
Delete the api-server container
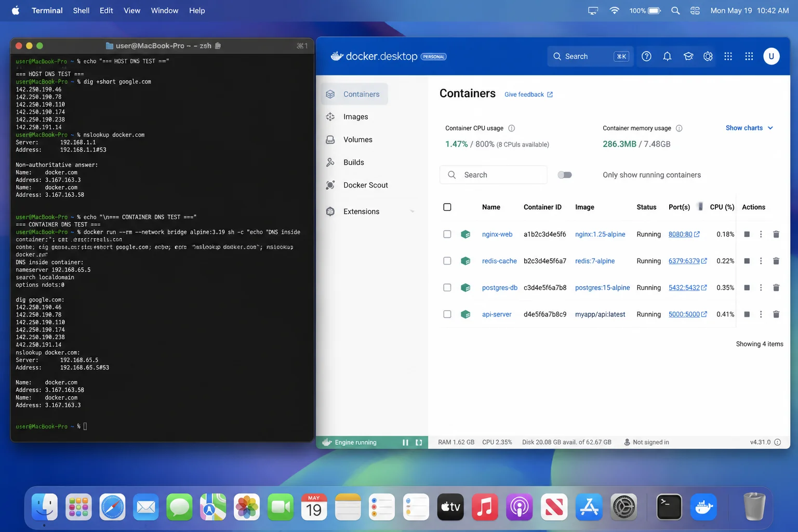pyautogui.click(x=776, y=314)
